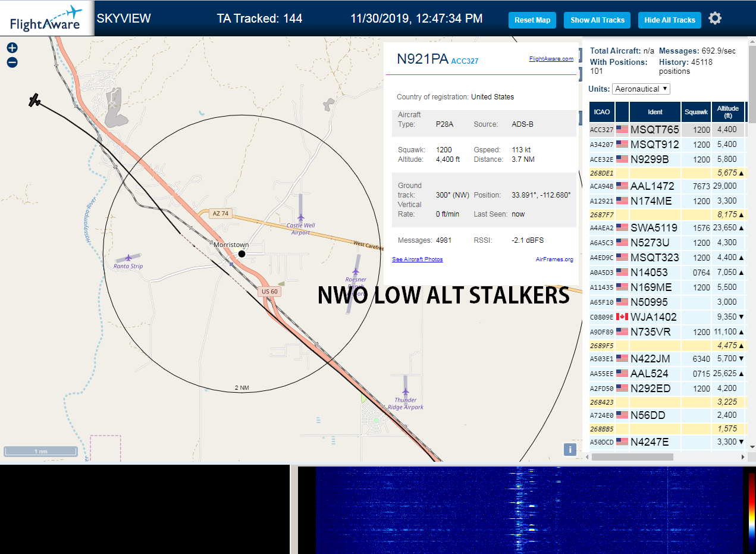
Task: Select the 268BB5 row
Action: (x=668, y=428)
